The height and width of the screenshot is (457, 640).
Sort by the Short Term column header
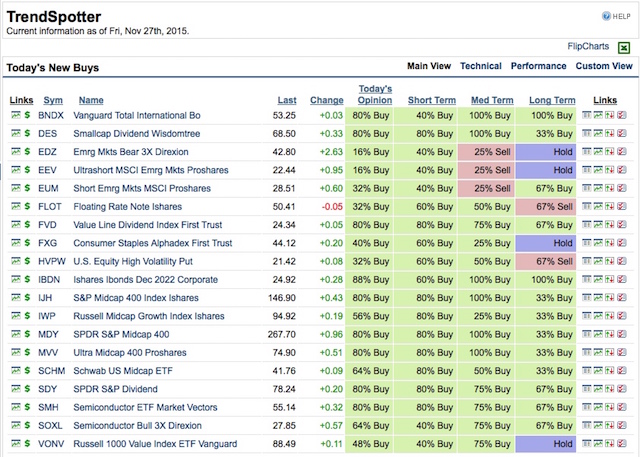[x=432, y=100]
